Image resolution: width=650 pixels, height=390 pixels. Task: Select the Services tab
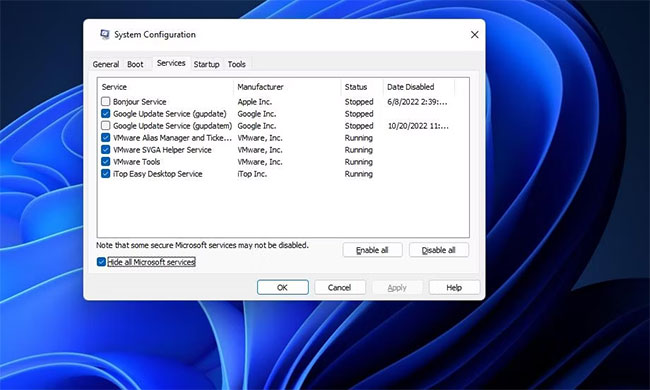(x=171, y=63)
